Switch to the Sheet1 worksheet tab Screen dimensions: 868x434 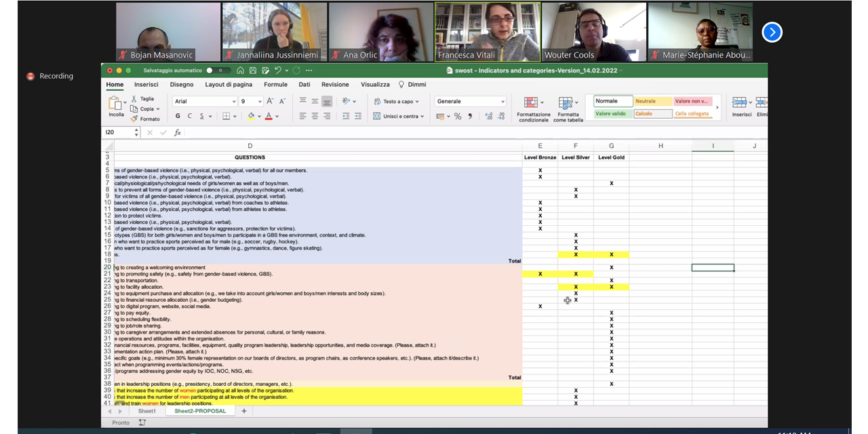146,411
